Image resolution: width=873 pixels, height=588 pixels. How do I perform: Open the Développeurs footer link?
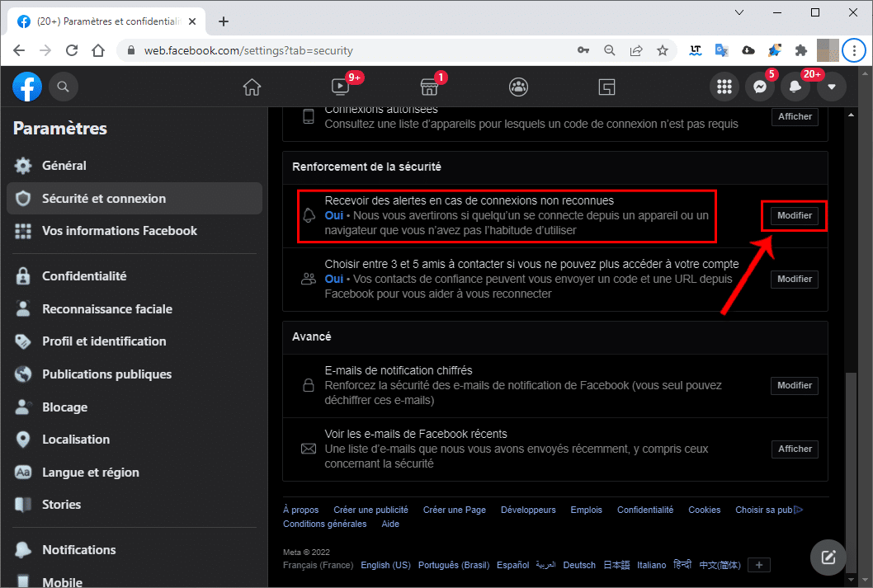click(x=528, y=510)
